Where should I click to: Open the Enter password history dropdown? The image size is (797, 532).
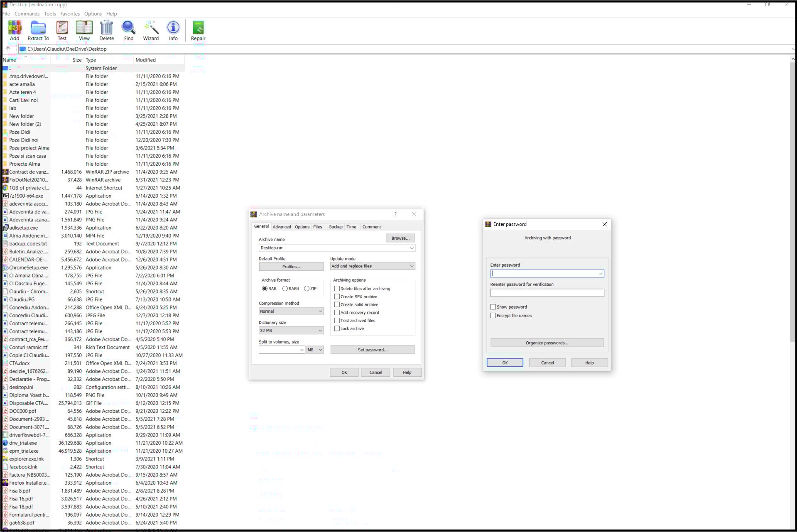coord(601,274)
